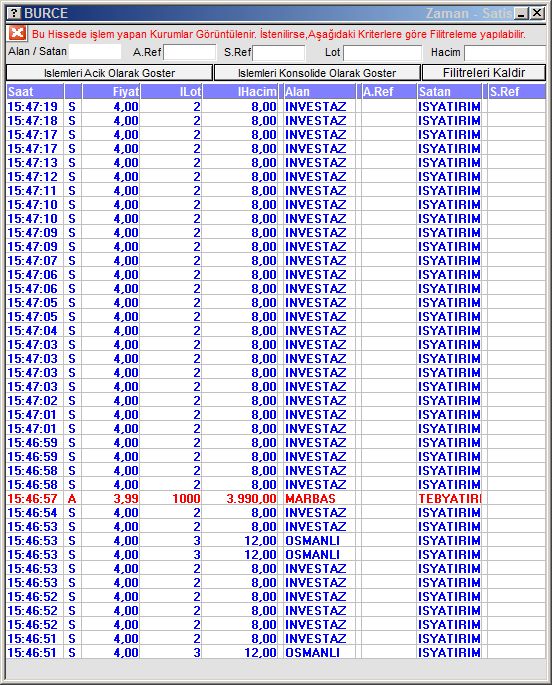
Task: Click Islemleri Konsolide Olarak Goster button
Action: (x=317, y=73)
